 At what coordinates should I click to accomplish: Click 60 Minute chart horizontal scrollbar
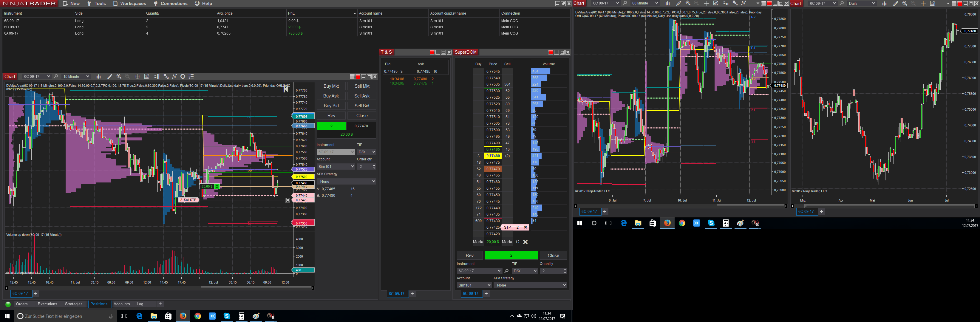click(x=751, y=206)
